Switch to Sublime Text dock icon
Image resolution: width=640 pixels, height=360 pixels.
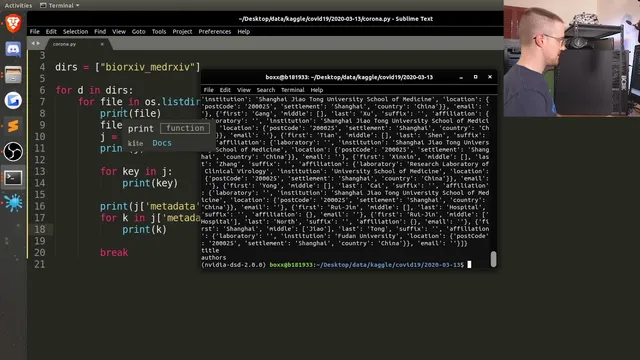pyautogui.click(x=13, y=126)
